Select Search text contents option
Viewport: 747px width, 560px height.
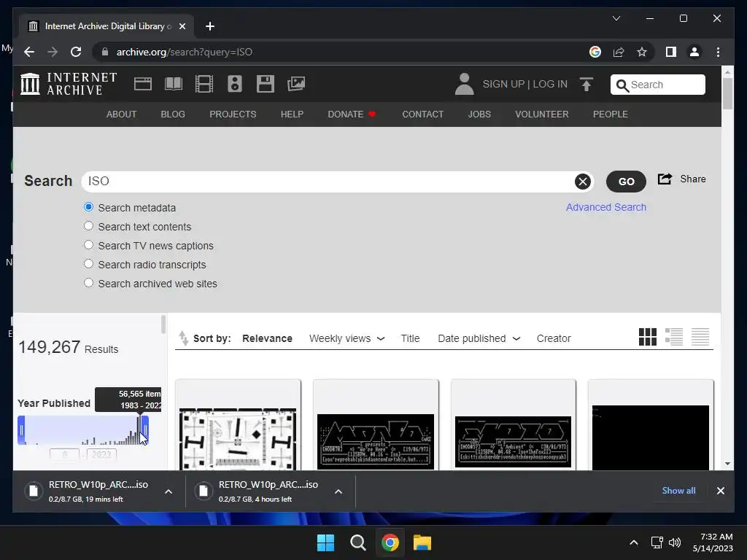(x=88, y=226)
